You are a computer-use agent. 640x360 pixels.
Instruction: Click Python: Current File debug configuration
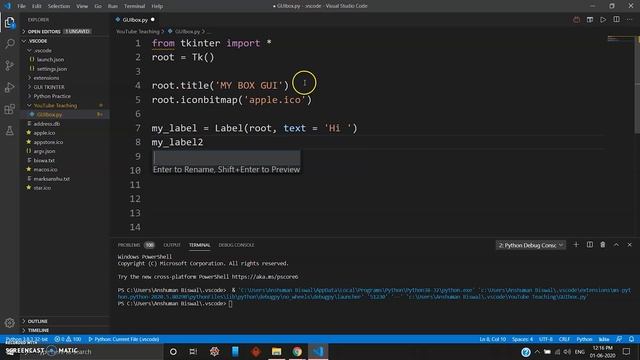pos(124,339)
